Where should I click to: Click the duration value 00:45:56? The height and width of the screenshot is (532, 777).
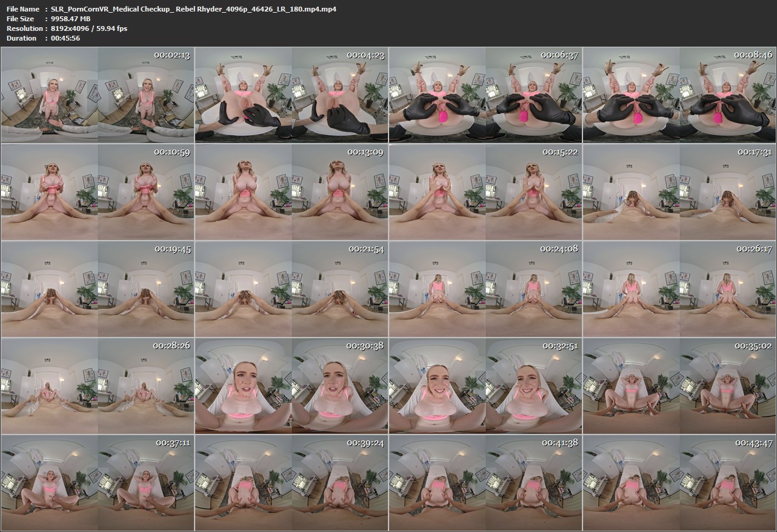pyautogui.click(x=65, y=38)
